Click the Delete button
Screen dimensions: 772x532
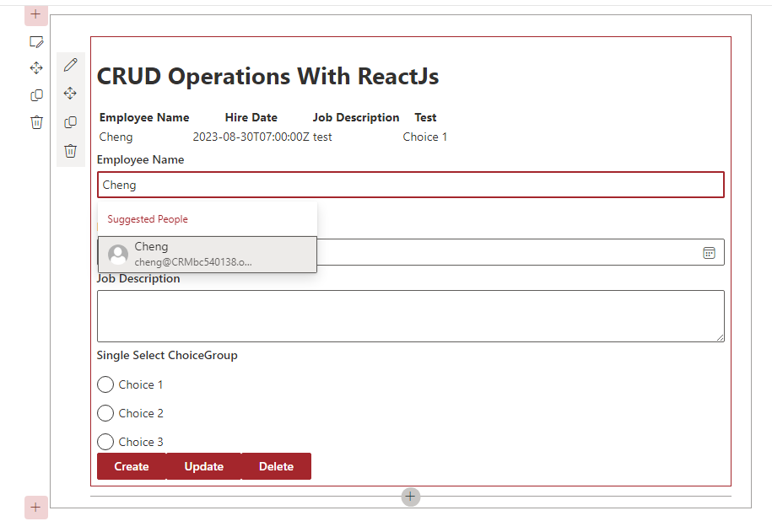click(276, 466)
